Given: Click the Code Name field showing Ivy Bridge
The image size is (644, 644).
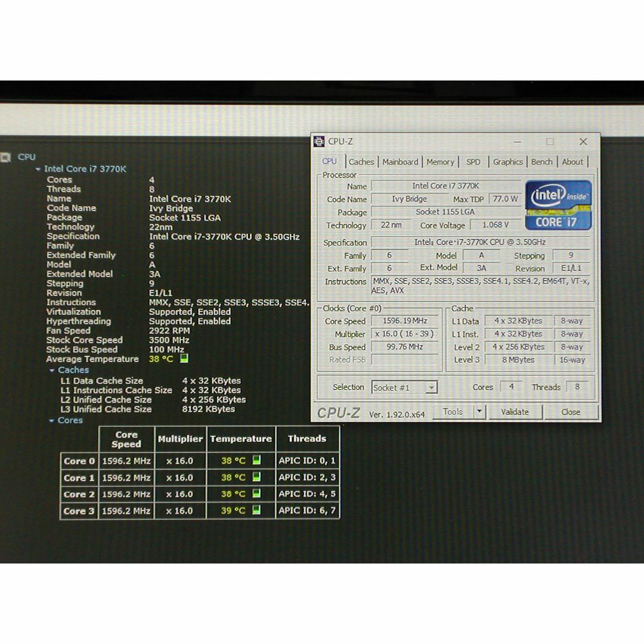Looking at the screenshot, I should click(x=410, y=199).
